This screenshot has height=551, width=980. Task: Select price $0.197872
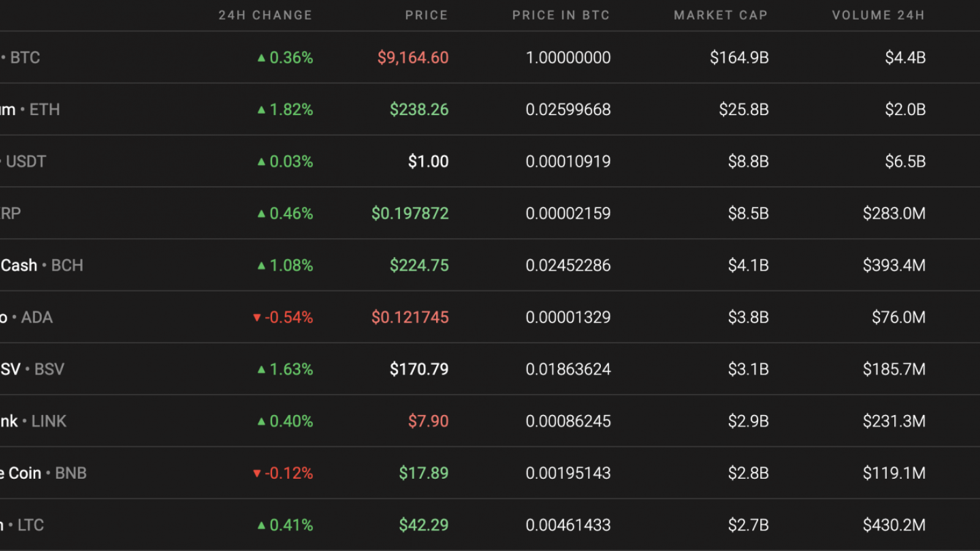click(410, 214)
